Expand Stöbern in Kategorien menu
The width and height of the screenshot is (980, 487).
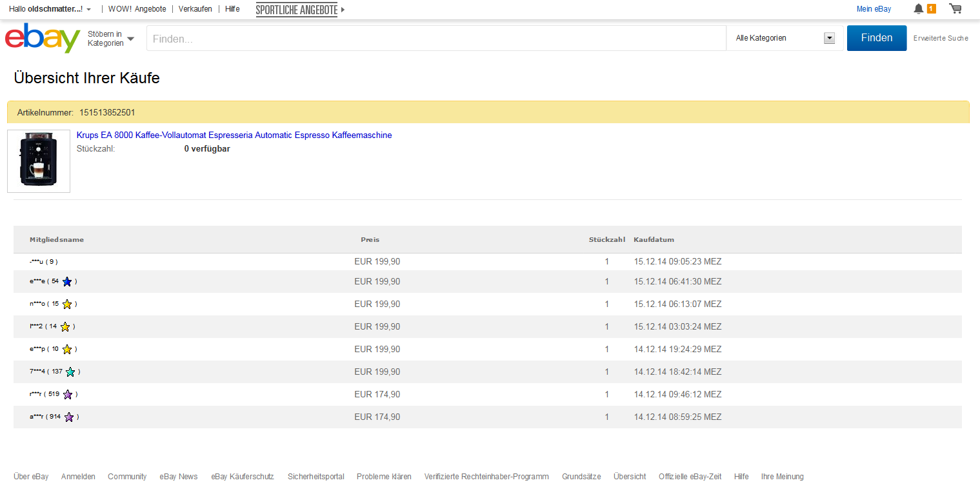[111, 39]
